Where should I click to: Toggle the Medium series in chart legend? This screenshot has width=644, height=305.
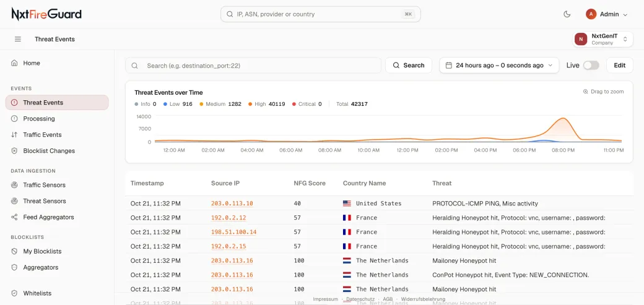click(220, 104)
